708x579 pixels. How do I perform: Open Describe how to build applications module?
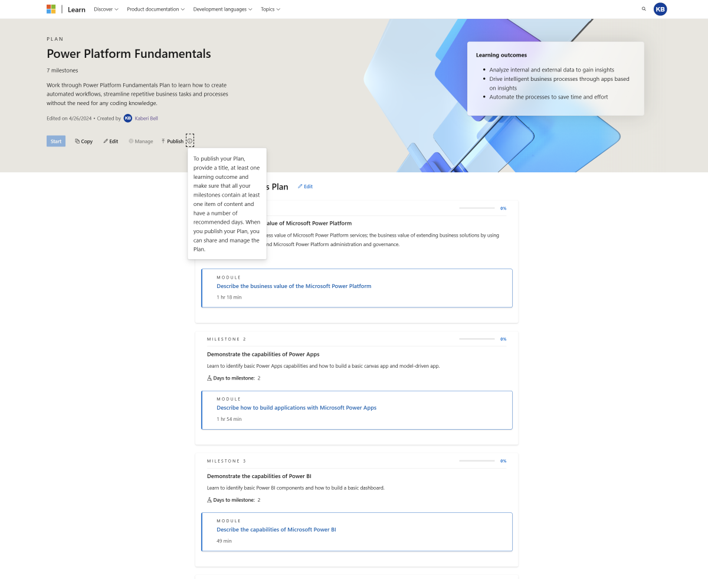coord(296,407)
